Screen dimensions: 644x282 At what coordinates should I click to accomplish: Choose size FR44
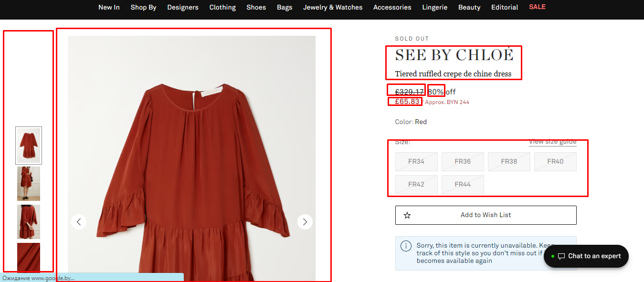click(463, 185)
